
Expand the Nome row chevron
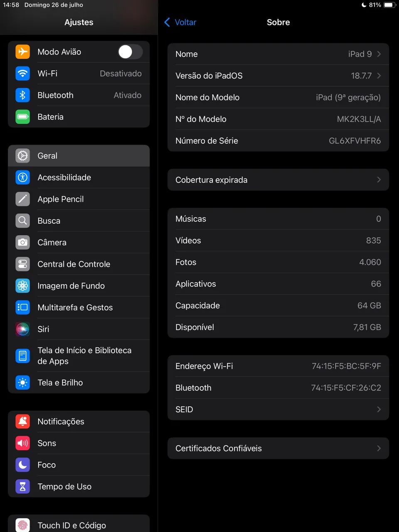pyautogui.click(x=379, y=54)
